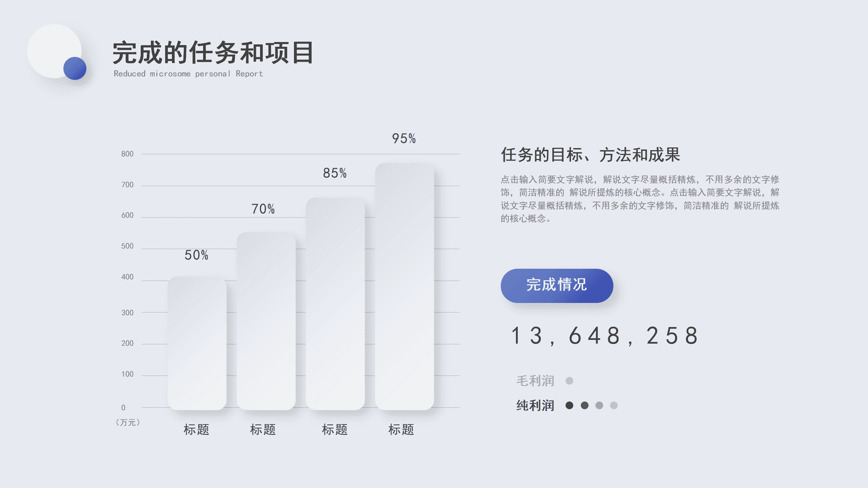Click the third gray dot beside 纯利润
This screenshot has height=488, width=868.
pyautogui.click(x=599, y=405)
